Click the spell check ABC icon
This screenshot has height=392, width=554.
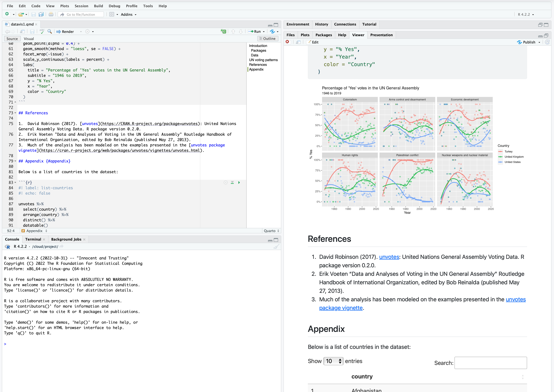click(42, 31)
